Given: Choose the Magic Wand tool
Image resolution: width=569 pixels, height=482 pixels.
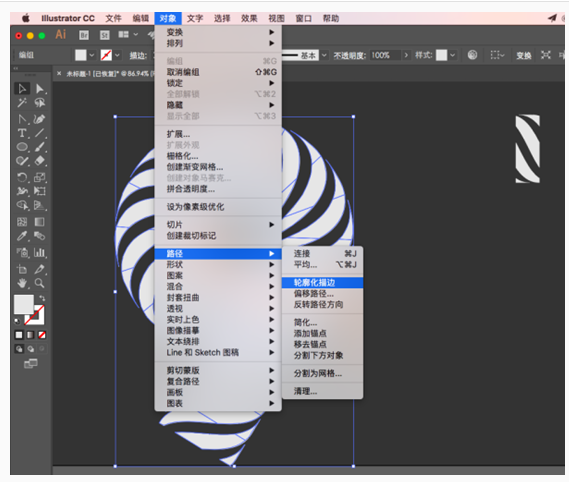Looking at the screenshot, I should [22, 103].
